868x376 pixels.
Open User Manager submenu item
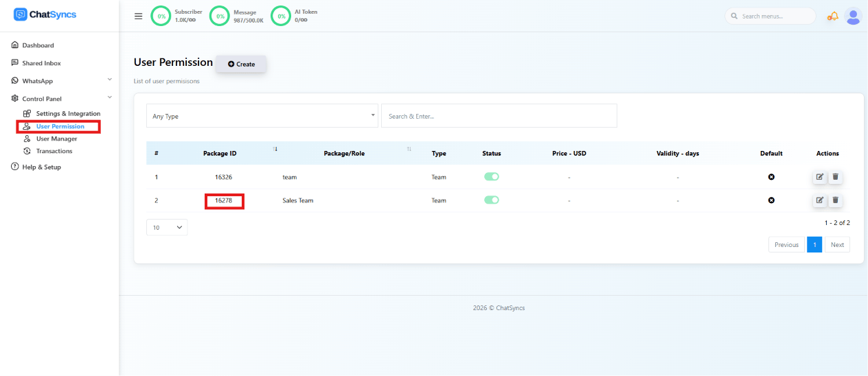tap(56, 139)
